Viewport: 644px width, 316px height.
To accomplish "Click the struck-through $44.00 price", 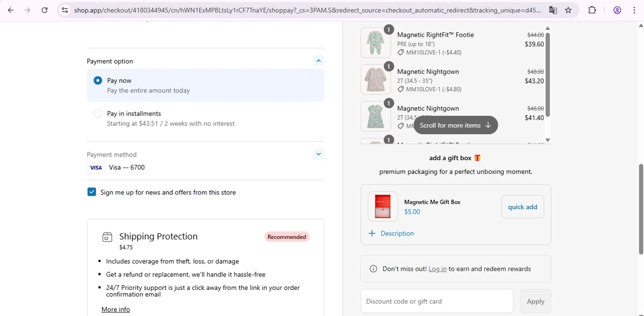I will (x=535, y=35).
